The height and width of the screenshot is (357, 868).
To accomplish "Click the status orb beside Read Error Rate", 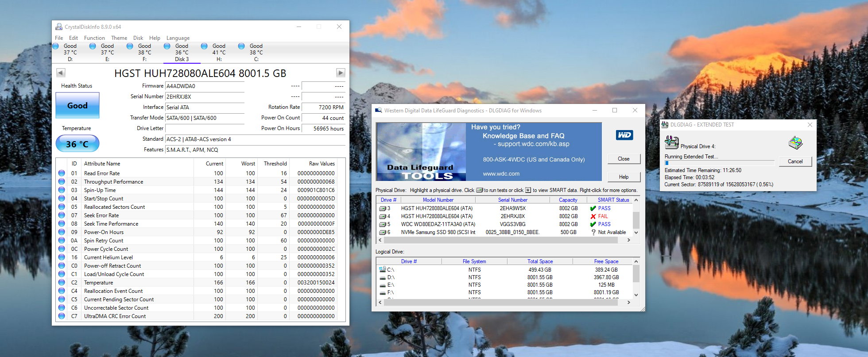I will [62, 173].
